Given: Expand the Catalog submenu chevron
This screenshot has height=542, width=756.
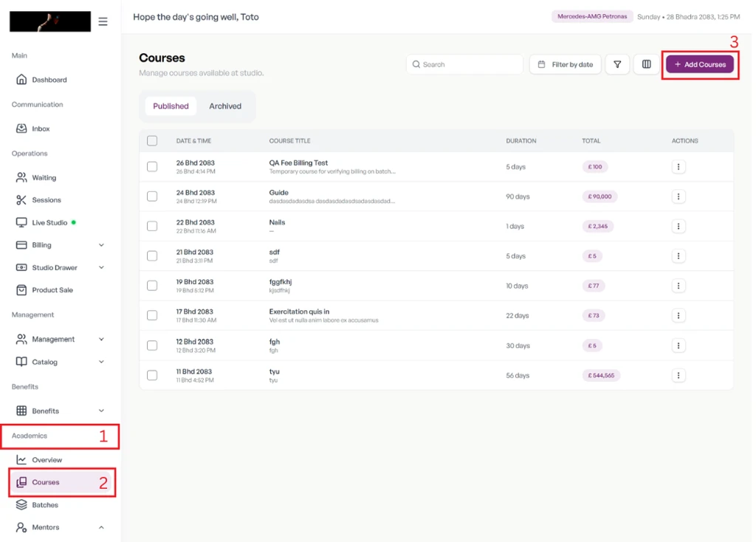Looking at the screenshot, I should [101, 362].
